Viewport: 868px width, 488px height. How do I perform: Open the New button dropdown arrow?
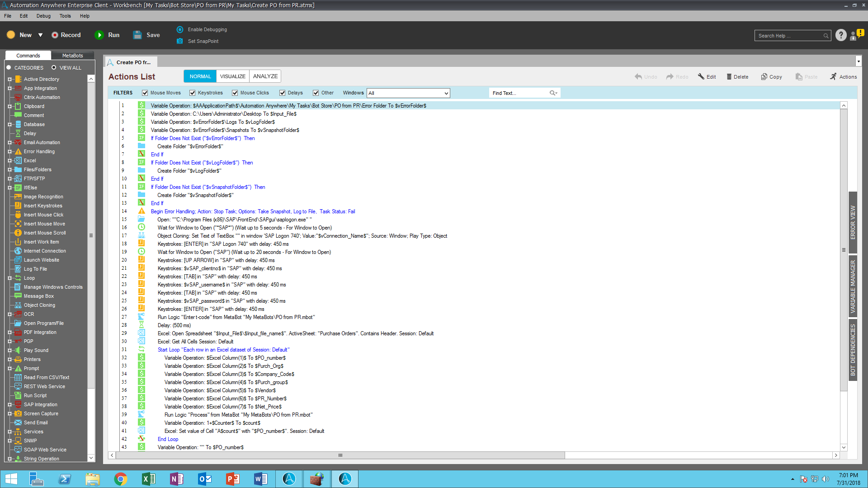pyautogui.click(x=40, y=35)
